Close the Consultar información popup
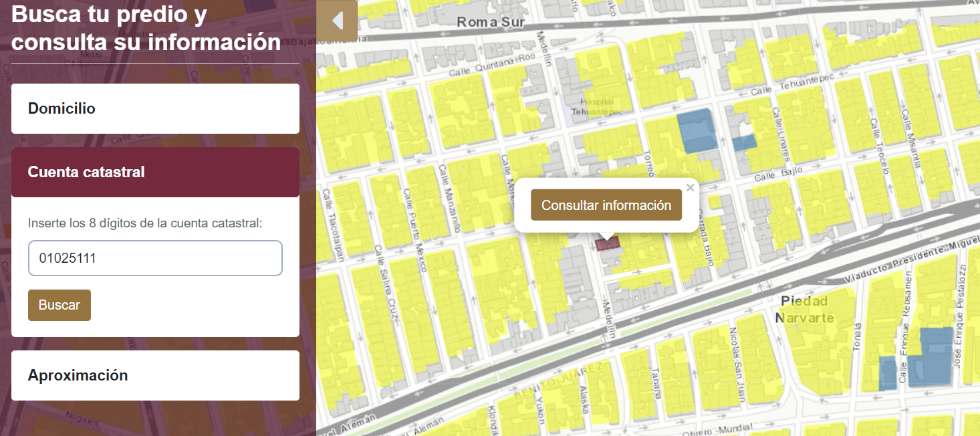 (x=691, y=188)
